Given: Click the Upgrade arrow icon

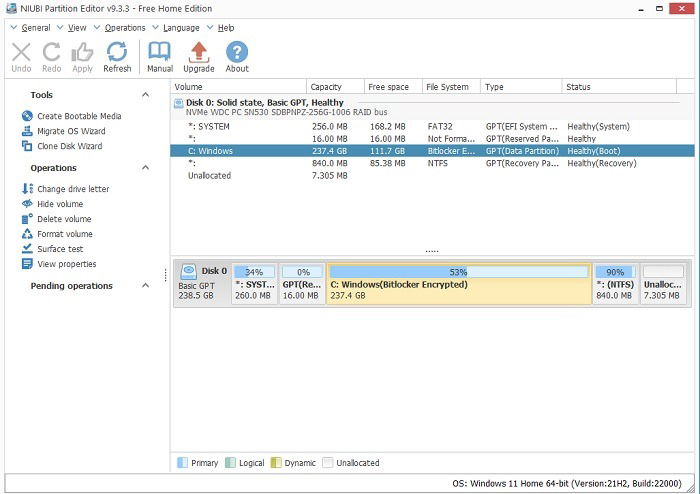Looking at the screenshot, I should (x=199, y=52).
